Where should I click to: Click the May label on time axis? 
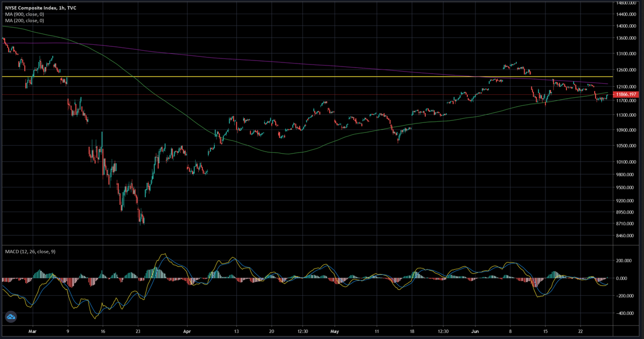coord(335,332)
